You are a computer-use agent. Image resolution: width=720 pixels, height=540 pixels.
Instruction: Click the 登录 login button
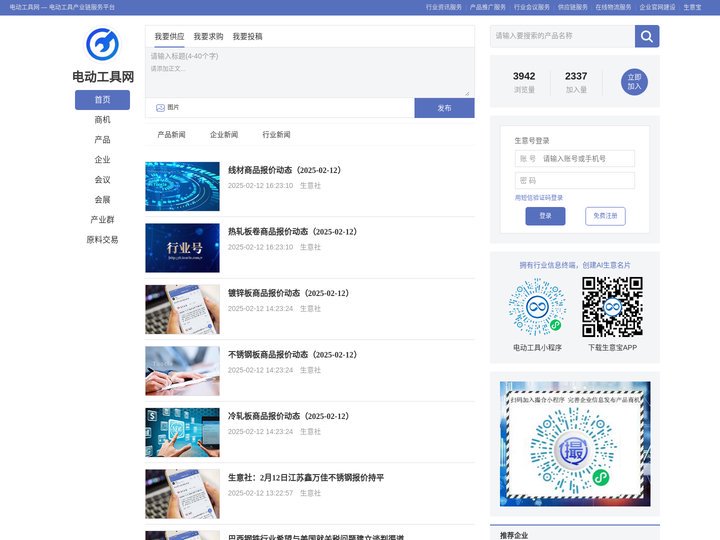(545, 216)
